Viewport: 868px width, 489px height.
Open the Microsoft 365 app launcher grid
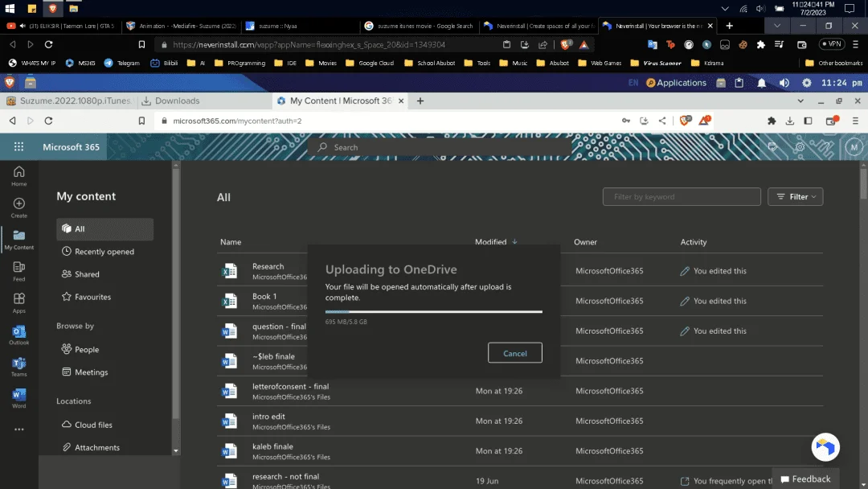(18, 146)
